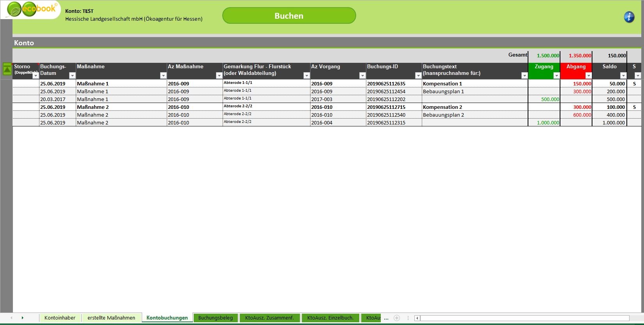
Task: Click the green collapse arrow icon beside Storno
Action: pos(7,69)
